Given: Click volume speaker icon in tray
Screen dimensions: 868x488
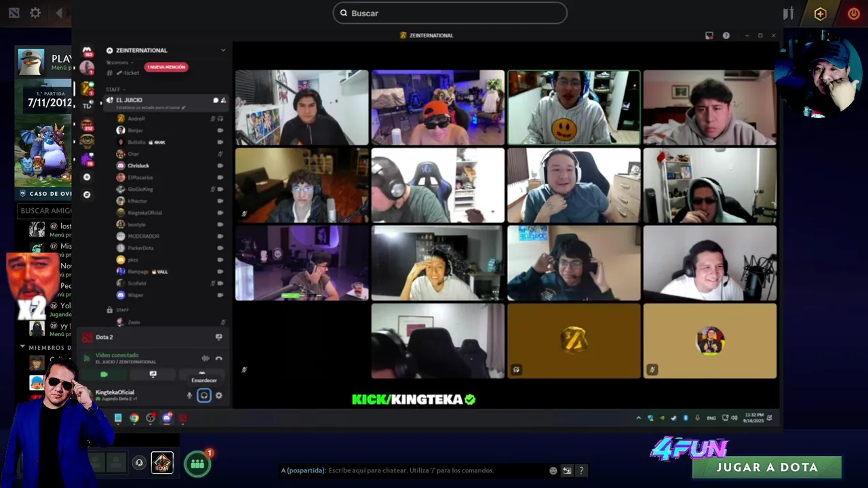Looking at the screenshot, I should point(734,418).
